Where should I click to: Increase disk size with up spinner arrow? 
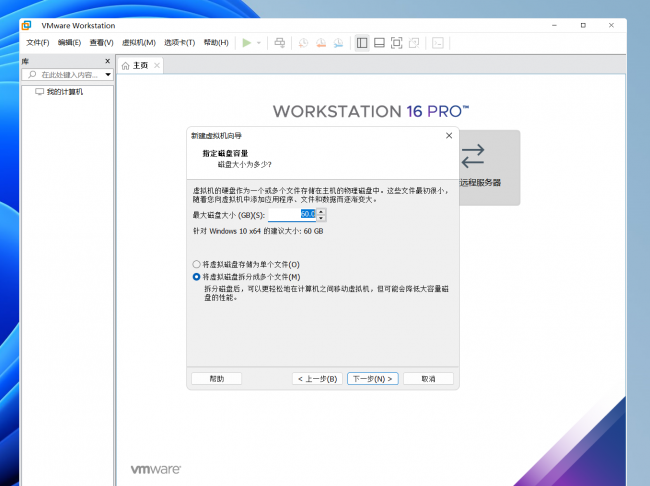coord(321,211)
